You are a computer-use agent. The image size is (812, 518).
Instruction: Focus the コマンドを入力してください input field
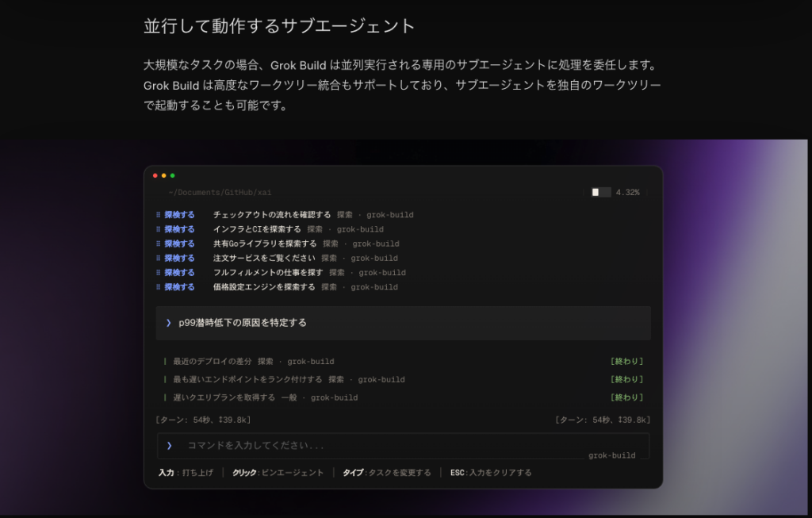coord(403,446)
